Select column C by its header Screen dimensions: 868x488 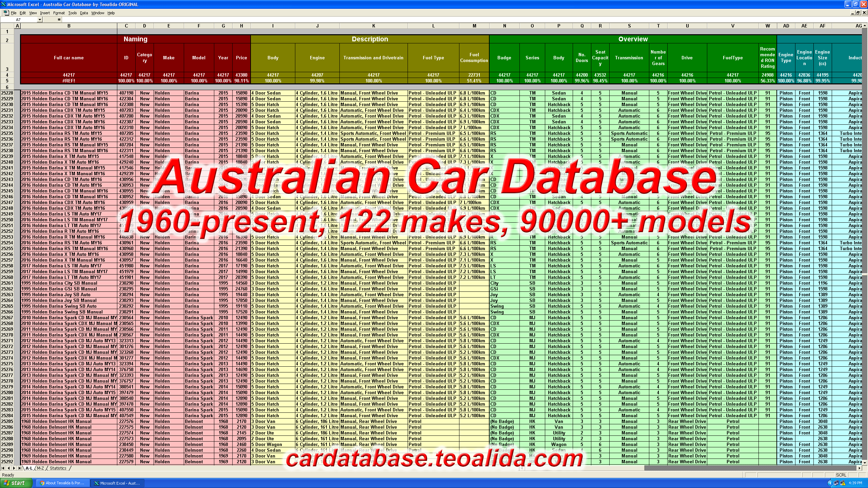pos(126,26)
